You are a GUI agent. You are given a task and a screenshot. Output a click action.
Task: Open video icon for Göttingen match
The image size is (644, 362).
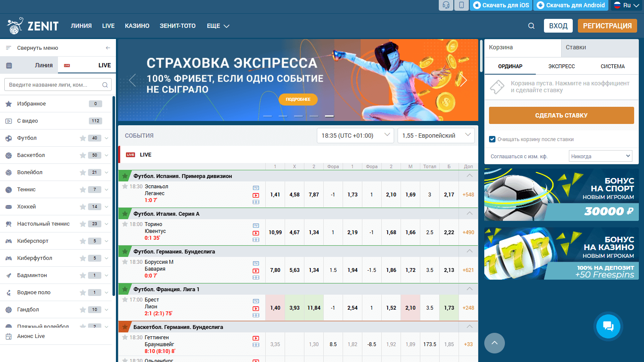point(256,338)
